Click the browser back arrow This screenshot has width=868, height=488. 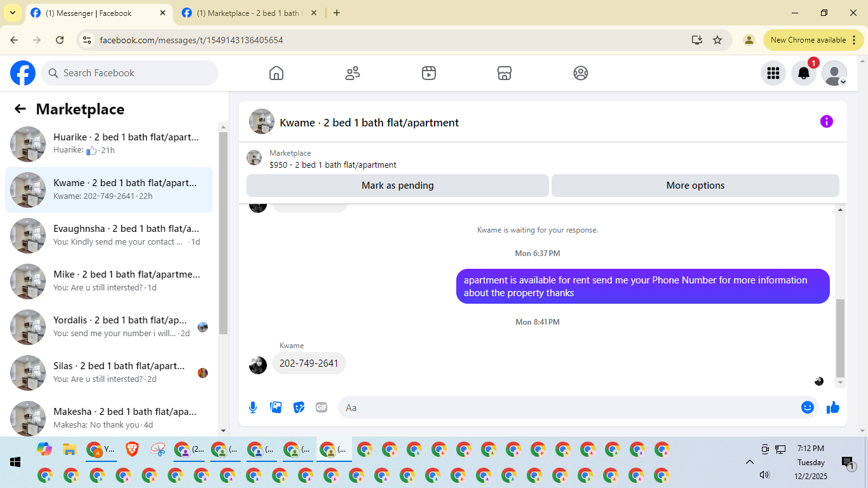pos(14,40)
